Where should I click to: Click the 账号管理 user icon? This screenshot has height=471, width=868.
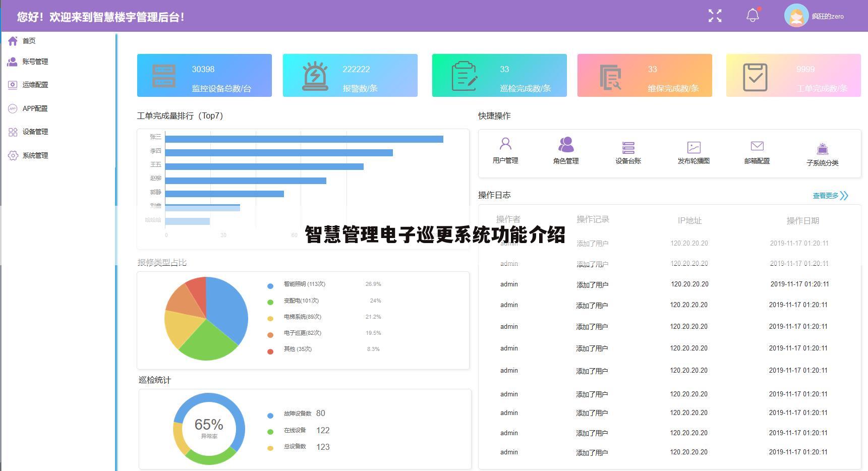(x=13, y=62)
